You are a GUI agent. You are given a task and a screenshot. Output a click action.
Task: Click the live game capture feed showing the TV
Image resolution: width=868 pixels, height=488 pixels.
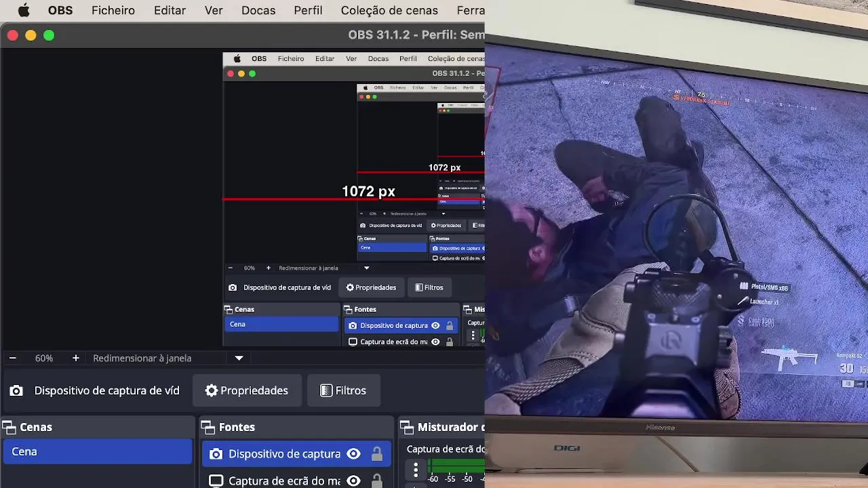coord(676,244)
